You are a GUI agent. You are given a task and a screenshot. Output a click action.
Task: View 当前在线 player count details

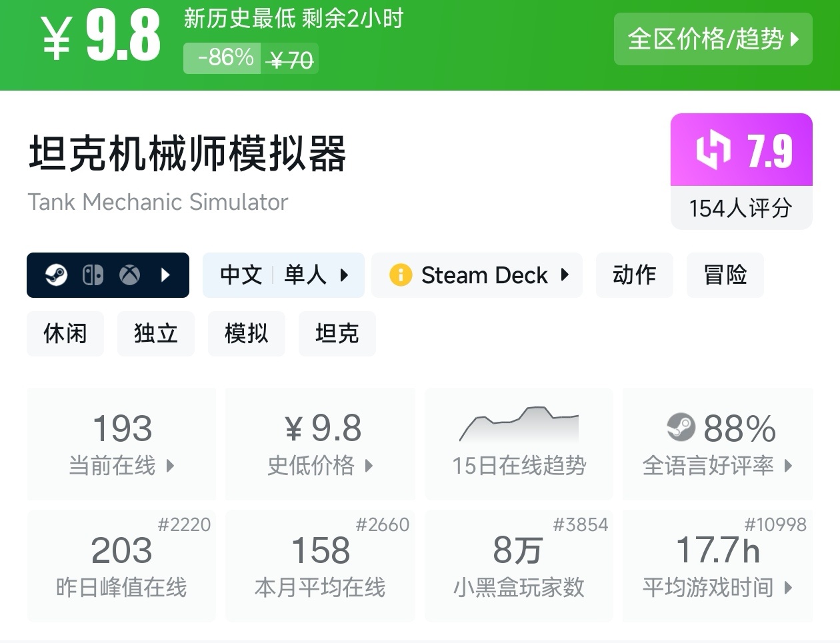(122, 444)
